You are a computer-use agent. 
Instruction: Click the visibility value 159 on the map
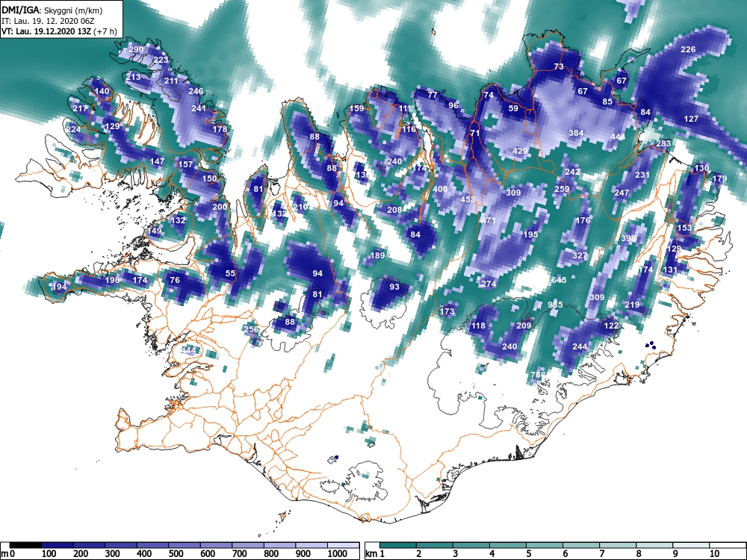point(356,108)
